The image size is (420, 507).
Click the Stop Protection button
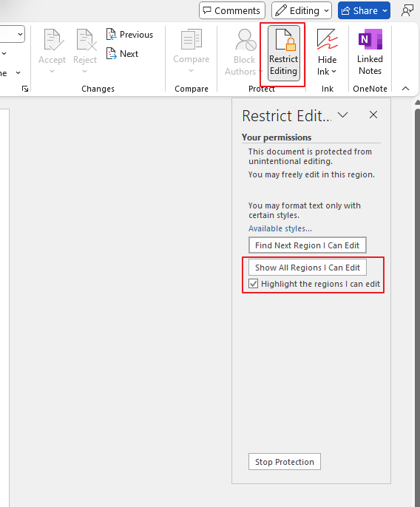[x=285, y=462]
